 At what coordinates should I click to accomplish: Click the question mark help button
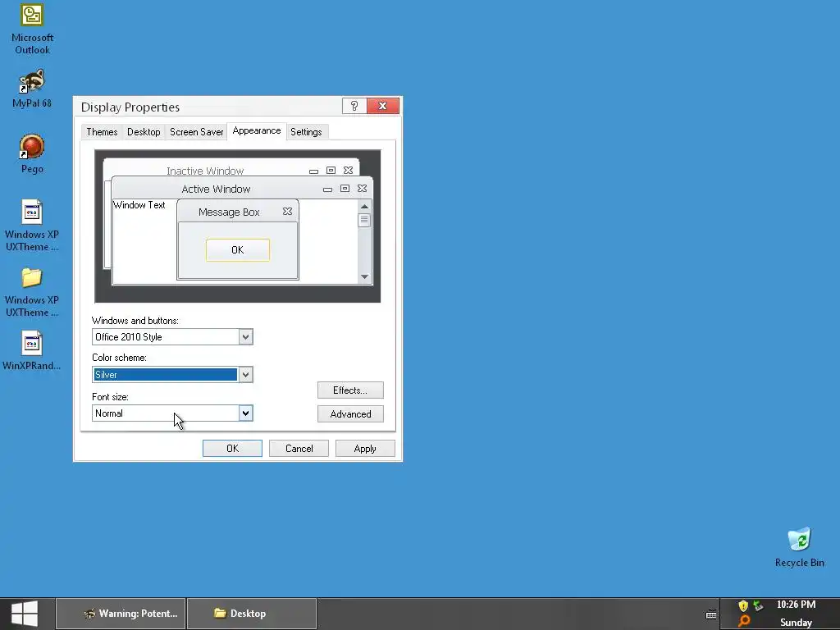(354, 106)
